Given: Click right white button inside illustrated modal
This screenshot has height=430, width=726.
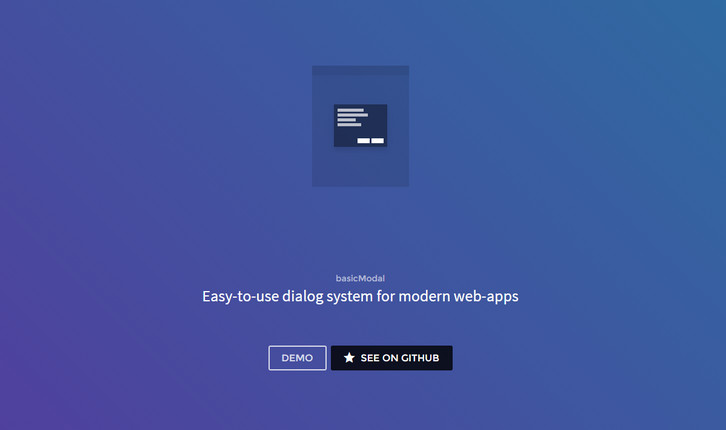Looking at the screenshot, I should coord(377,140).
